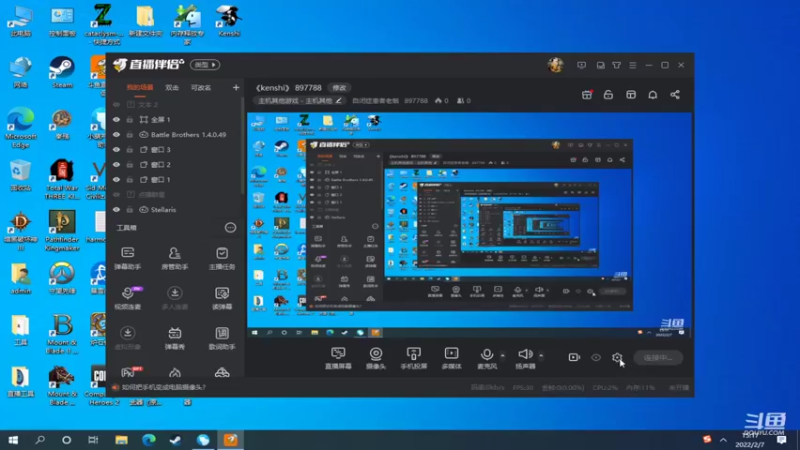Edit the 主机其他游戏 category selector
This screenshot has height=450, width=800.
(299, 101)
